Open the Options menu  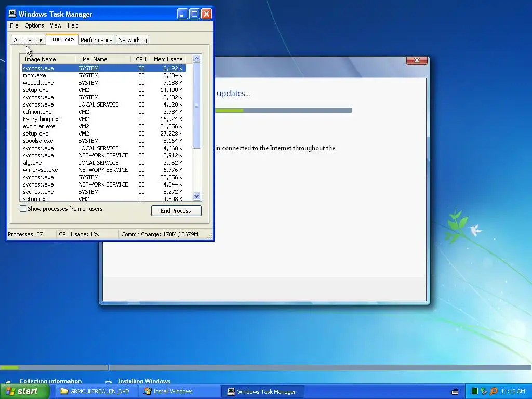34,25
